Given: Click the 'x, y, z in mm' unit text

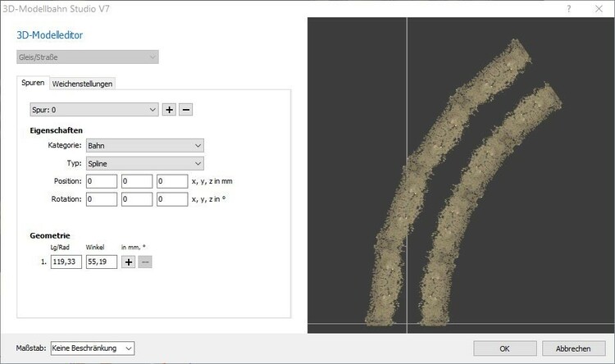Looking at the screenshot, I should pos(212,181).
